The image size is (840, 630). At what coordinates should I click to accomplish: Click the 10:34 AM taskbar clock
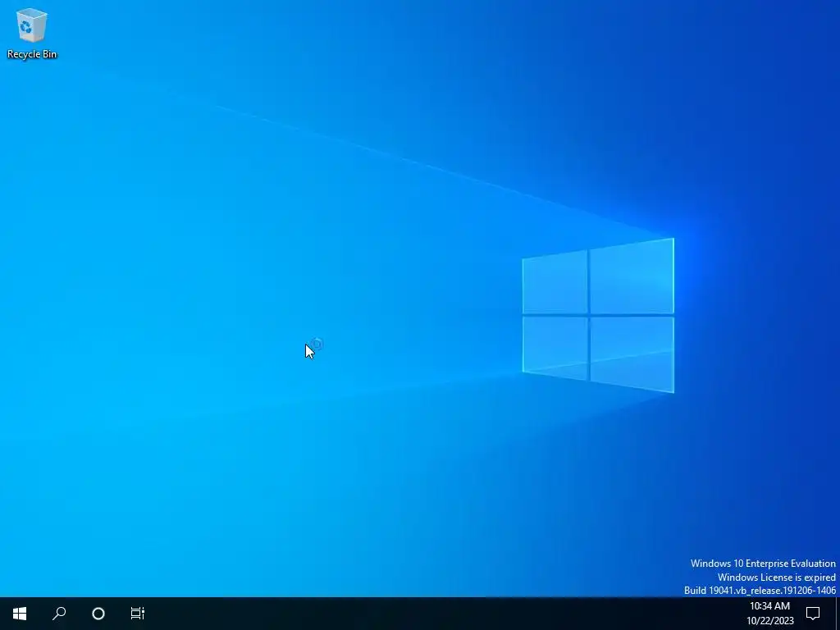pos(769,614)
